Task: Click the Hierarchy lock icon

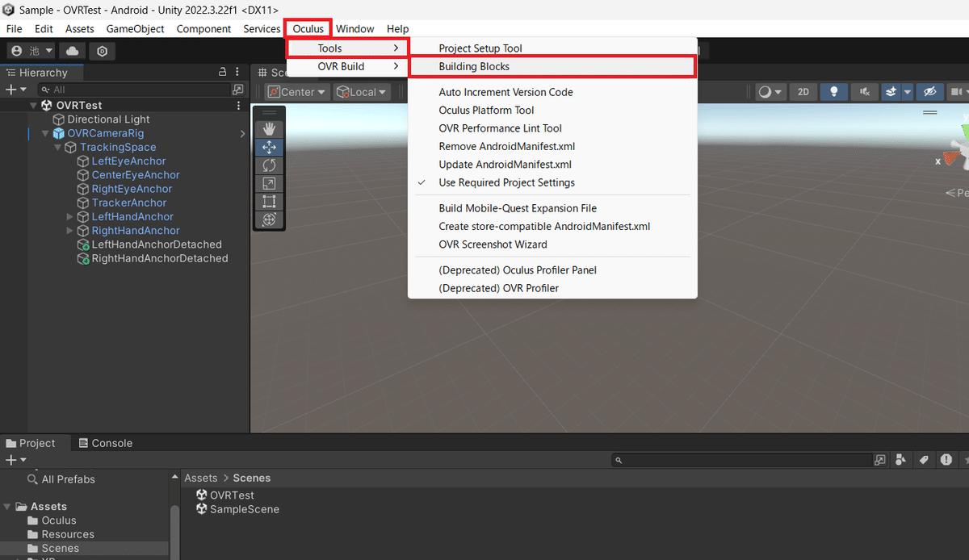Action: click(x=223, y=73)
